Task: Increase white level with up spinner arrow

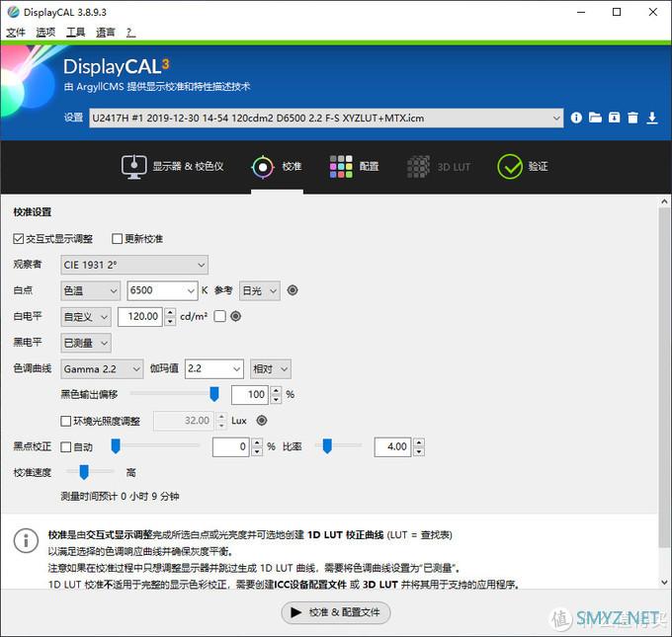Action: 170,312
